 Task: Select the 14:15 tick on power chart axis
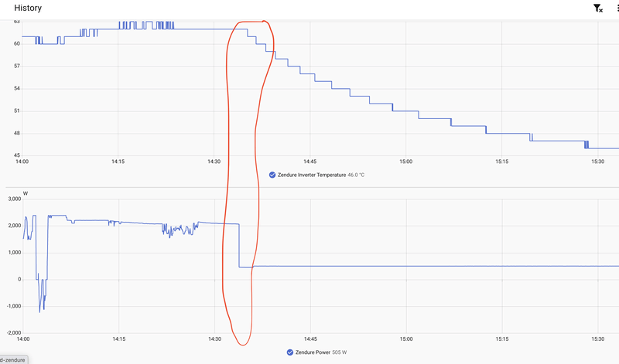(x=119, y=338)
